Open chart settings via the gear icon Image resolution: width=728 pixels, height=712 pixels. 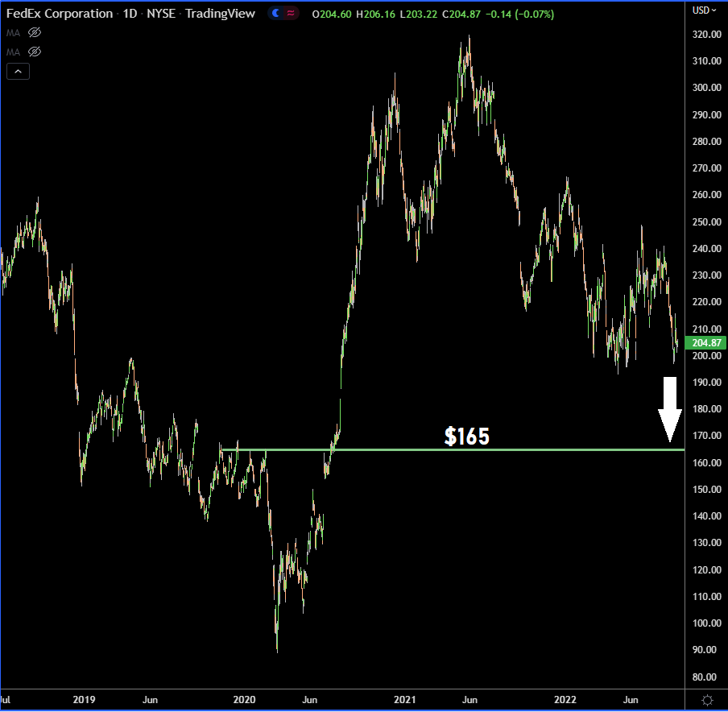[707, 700]
